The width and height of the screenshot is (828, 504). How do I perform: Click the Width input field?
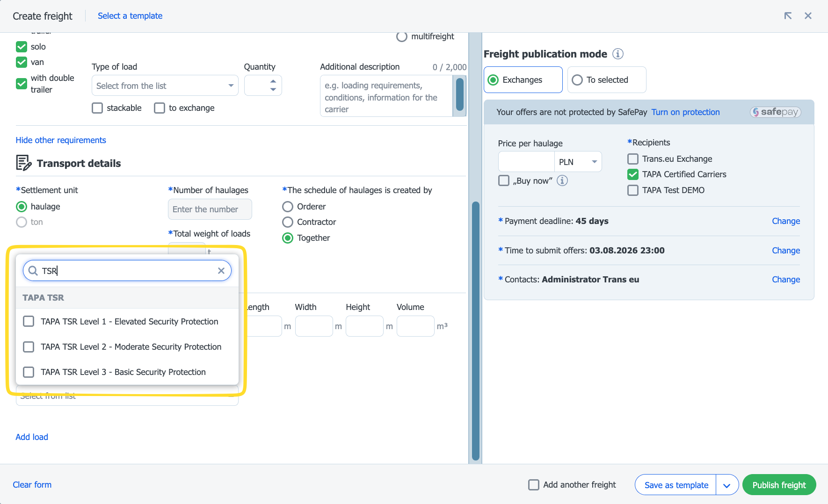[x=314, y=326]
